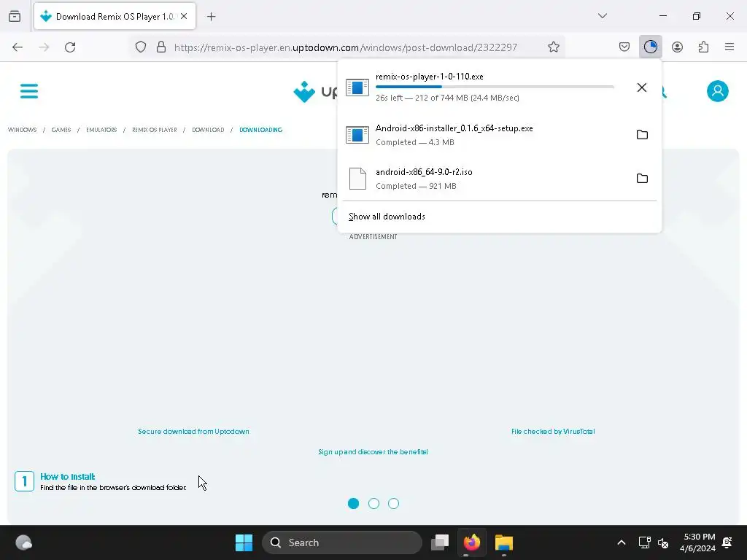This screenshot has width=747, height=560.
Task: Open the Uptodown user profile icon
Action: pos(718,91)
